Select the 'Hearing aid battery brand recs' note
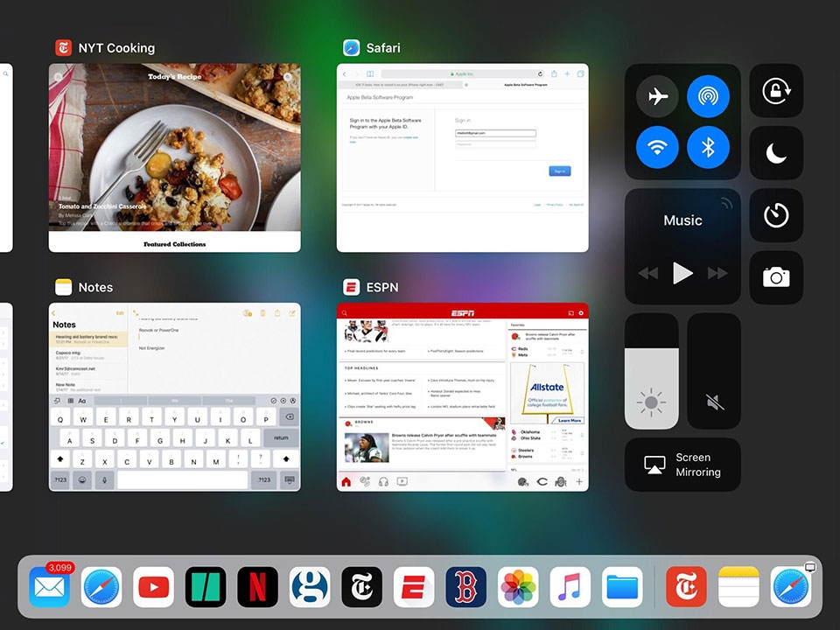 88,339
